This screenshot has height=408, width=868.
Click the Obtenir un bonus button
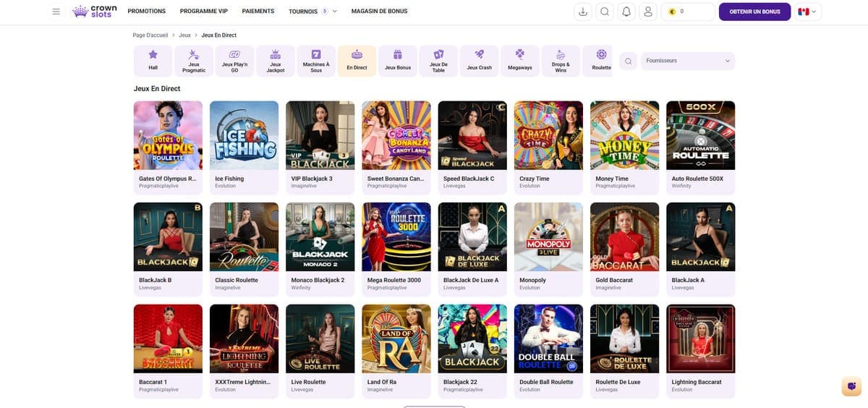754,12
